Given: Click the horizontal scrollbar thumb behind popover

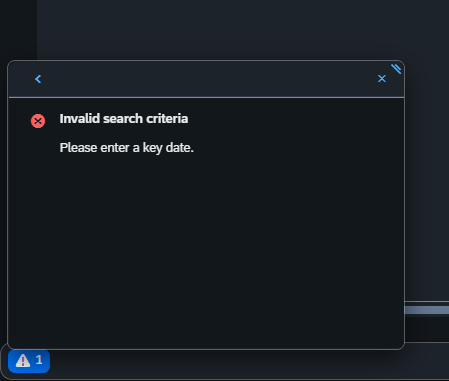Looking at the screenshot, I should click(x=427, y=310).
